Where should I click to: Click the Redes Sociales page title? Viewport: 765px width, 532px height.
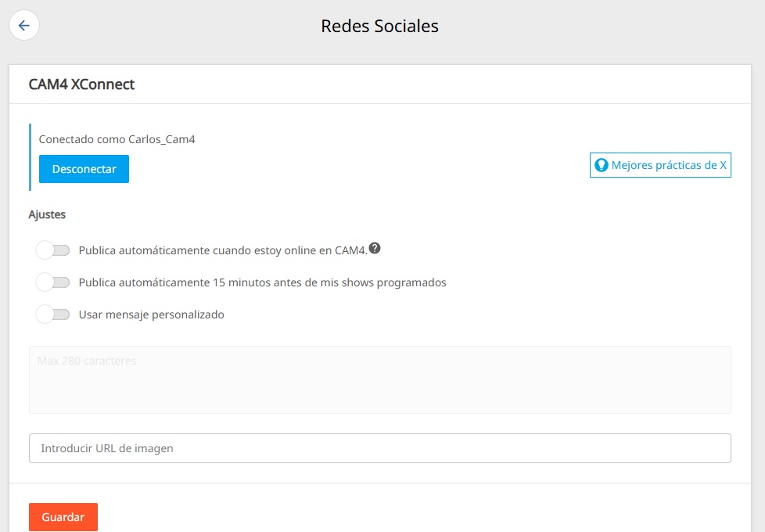coord(379,26)
